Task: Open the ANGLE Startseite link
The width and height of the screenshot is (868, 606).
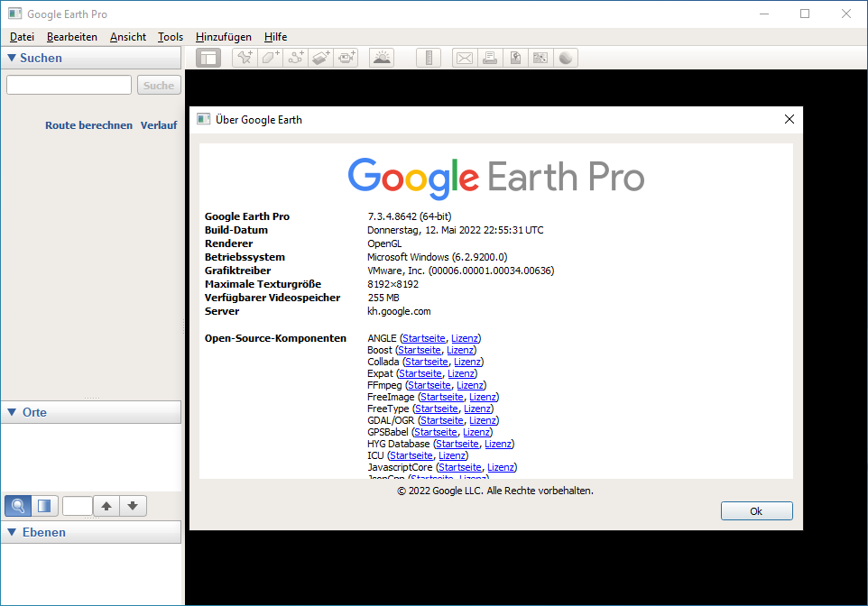Action: [424, 338]
